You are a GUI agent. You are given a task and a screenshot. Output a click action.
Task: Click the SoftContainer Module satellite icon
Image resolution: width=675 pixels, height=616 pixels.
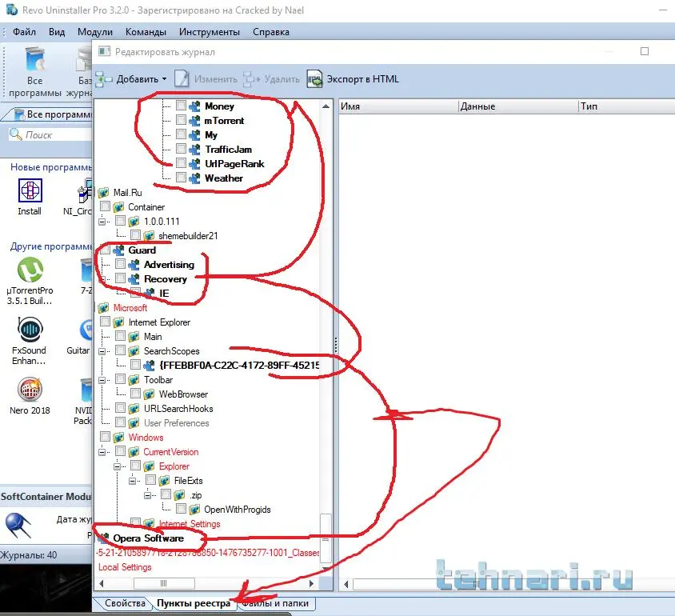click(18, 525)
